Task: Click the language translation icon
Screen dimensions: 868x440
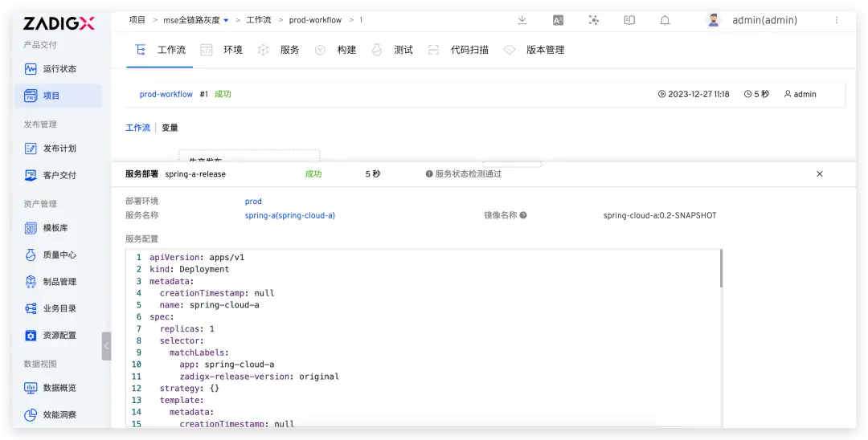Action: tap(558, 20)
